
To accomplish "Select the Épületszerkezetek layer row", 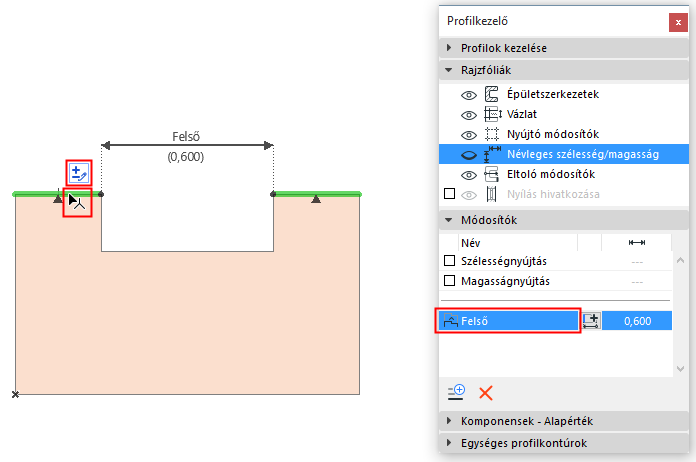I will (x=564, y=94).
